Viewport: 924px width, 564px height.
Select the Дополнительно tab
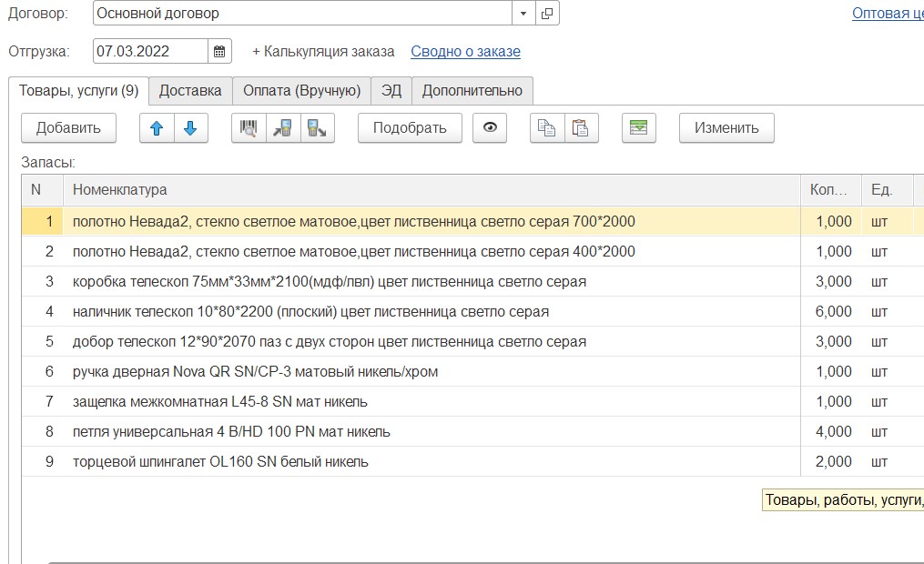(x=472, y=91)
